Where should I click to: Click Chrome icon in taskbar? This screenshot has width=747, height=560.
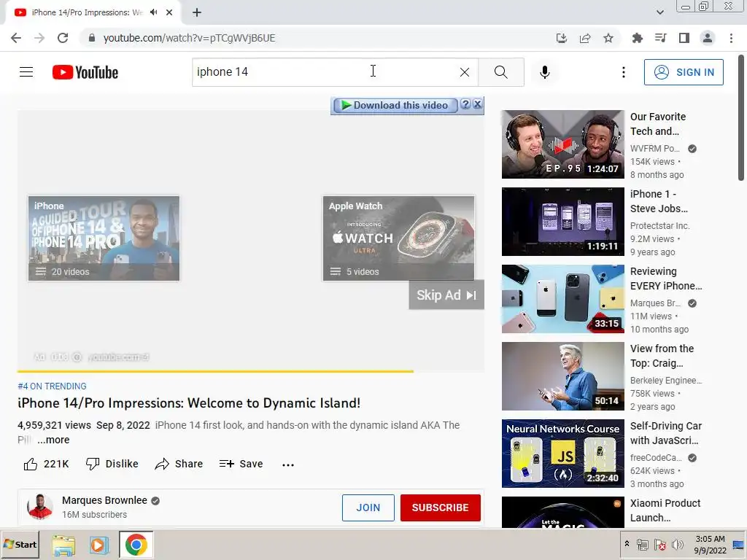[x=136, y=545]
